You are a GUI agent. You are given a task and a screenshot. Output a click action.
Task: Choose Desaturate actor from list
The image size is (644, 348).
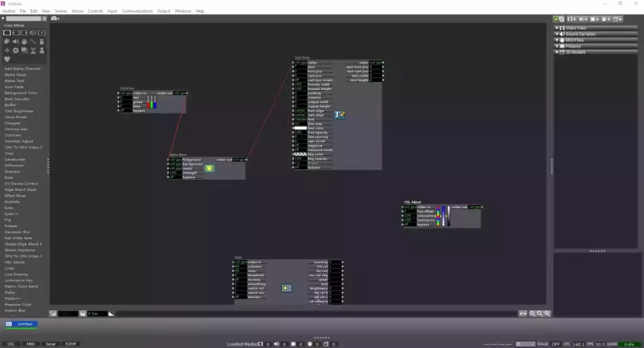coord(15,159)
